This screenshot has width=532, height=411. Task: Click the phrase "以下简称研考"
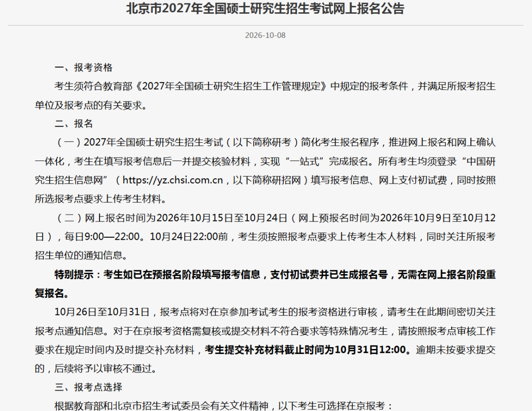(262, 142)
